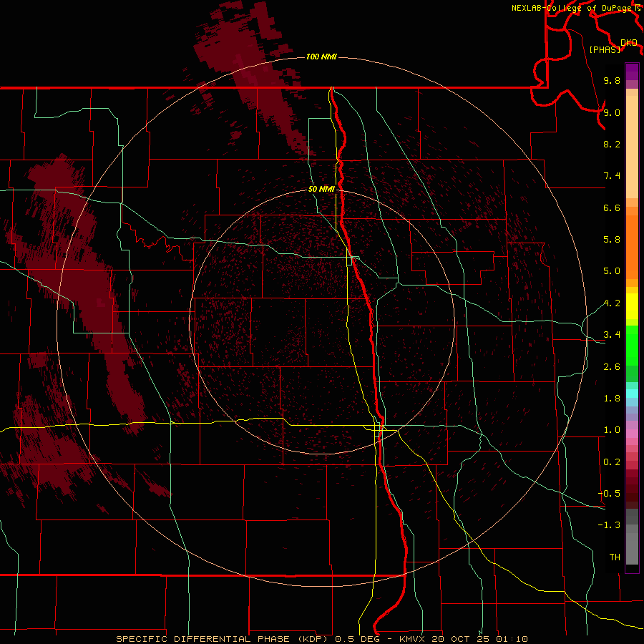
Task: Click the yellow segment of color bar
Action: 632,306
